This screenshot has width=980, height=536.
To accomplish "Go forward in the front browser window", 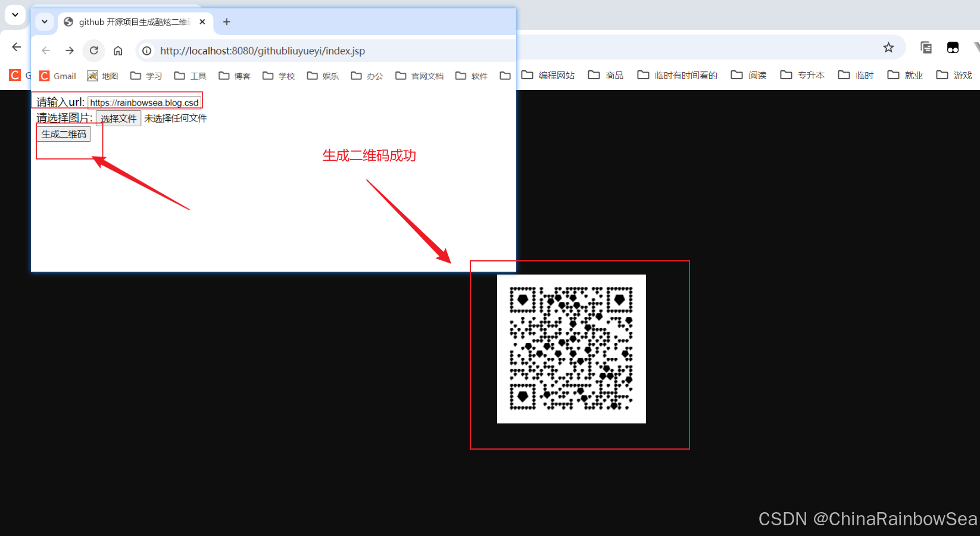I will click(70, 51).
